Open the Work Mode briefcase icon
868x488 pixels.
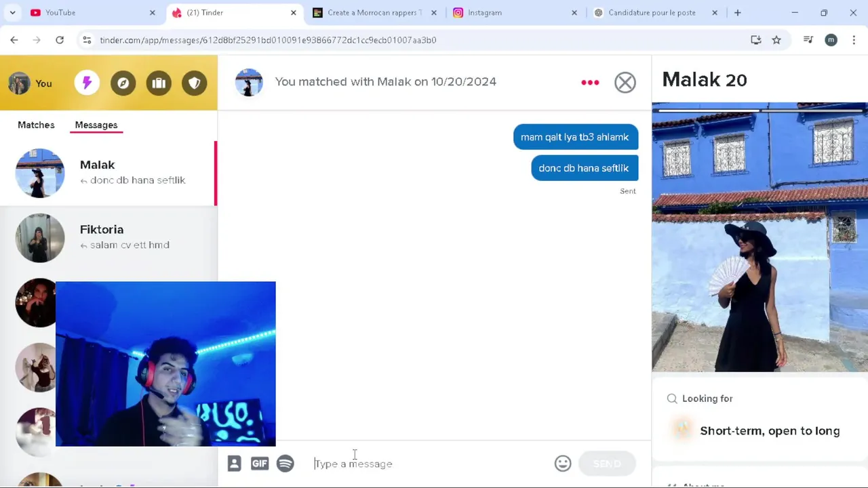coord(159,83)
